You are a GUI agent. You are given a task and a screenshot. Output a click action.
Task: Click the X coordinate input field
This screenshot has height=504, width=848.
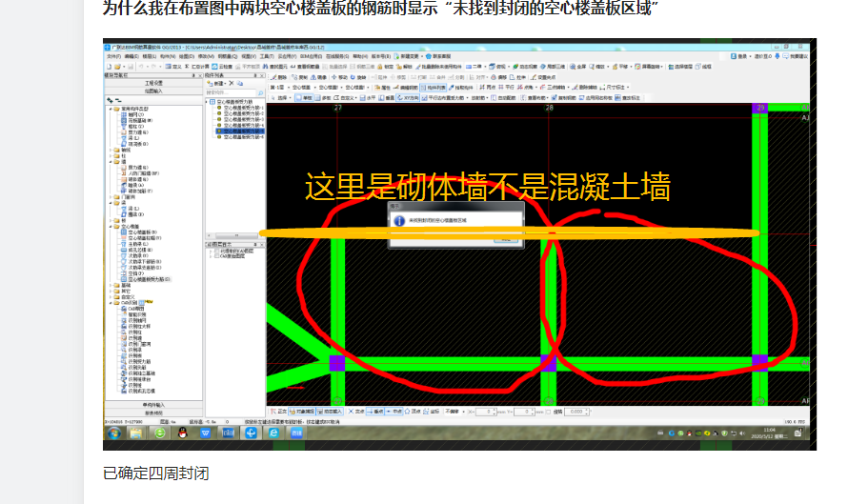coord(486,412)
